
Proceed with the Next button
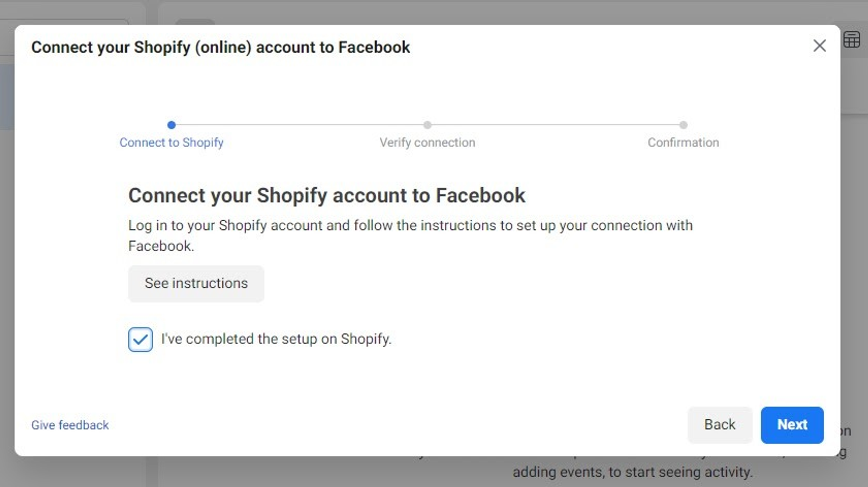792,425
